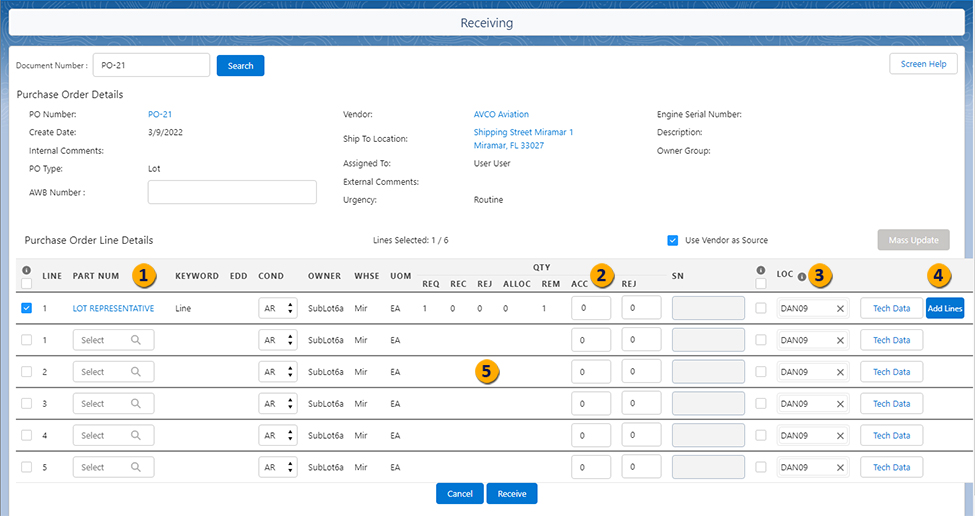Viewport: 975px width, 516px height.
Task: Clear the DAN09 location in line 3 row
Action: [841, 404]
